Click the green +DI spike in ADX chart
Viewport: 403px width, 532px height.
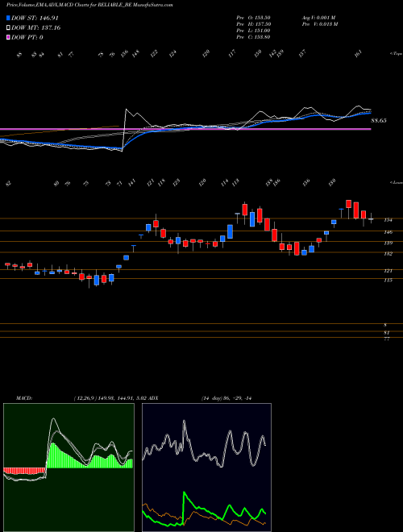(185, 493)
